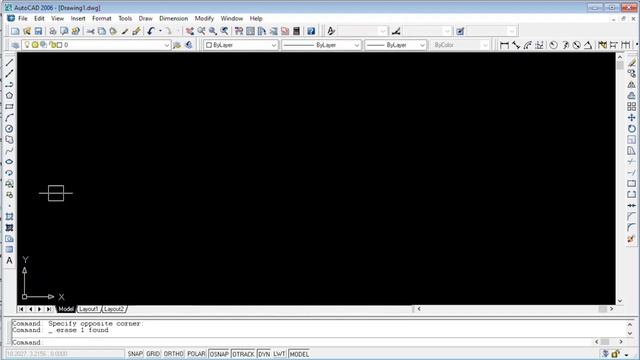Toggle SNAP mode in status bar
The height and width of the screenshot is (360, 640).
tap(135, 354)
